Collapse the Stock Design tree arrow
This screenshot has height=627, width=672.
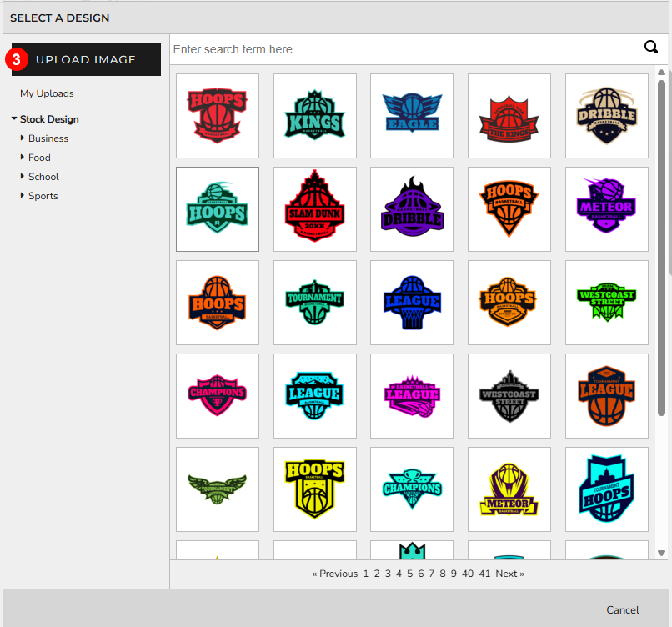pyautogui.click(x=14, y=118)
